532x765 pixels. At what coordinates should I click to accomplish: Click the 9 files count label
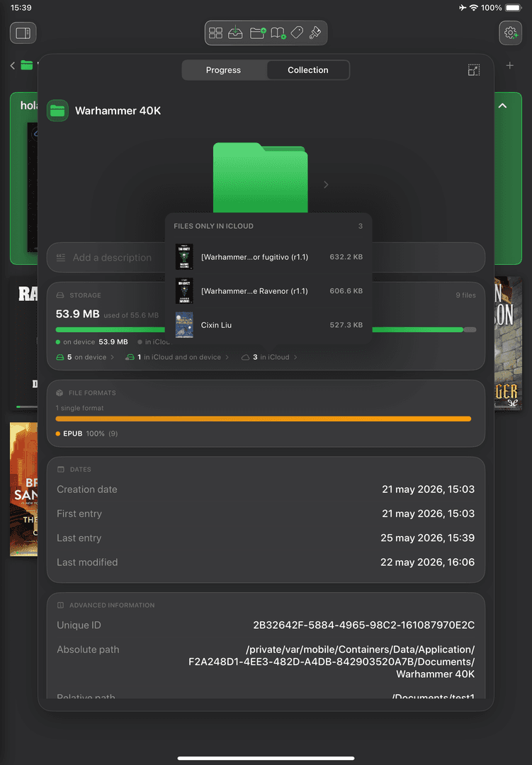pos(465,295)
